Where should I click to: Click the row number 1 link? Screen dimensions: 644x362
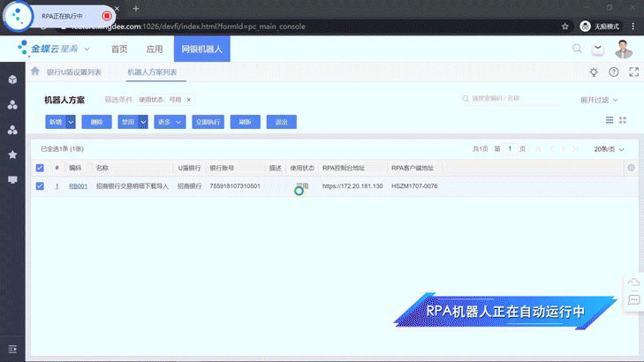[57, 186]
